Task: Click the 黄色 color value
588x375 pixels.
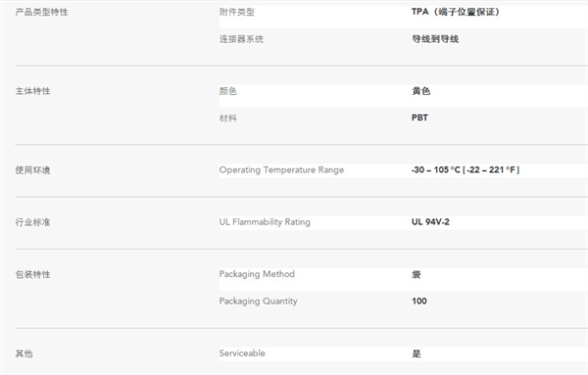Action: pos(420,91)
